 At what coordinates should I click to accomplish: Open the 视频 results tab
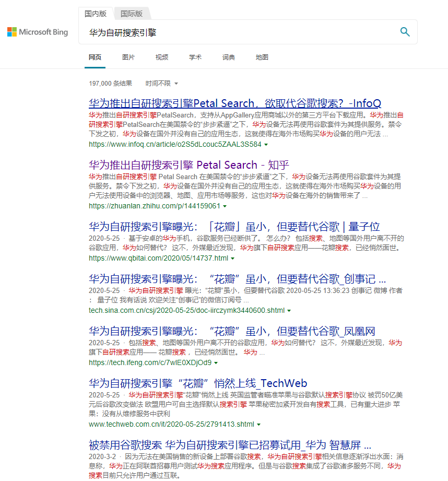(161, 57)
